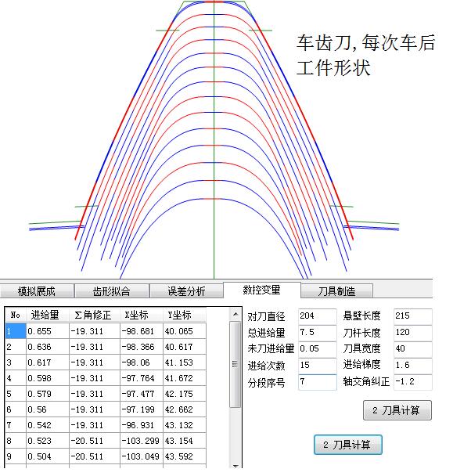Select the -103.049 X coordinate cell
This screenshot has height=476, width=453.
coord(142,456)
